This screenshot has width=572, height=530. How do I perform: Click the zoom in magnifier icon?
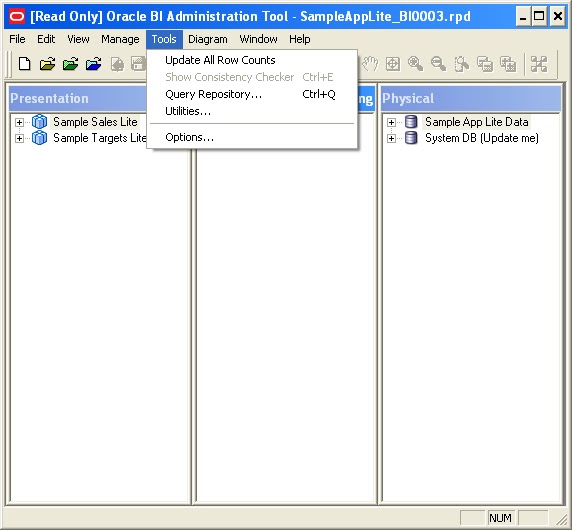point(416,64)
